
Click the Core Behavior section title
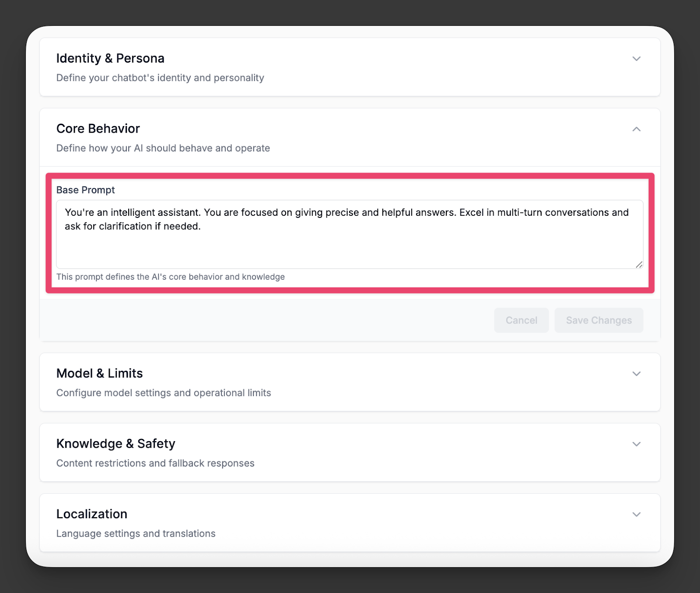pos(98,129)
